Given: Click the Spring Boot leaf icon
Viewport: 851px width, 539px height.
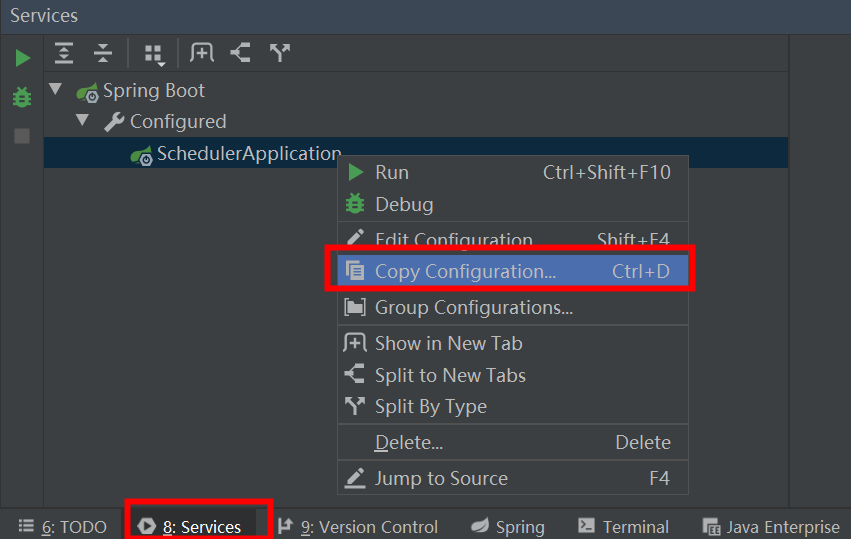Looking at the screenshot, I should click(87, 92).
